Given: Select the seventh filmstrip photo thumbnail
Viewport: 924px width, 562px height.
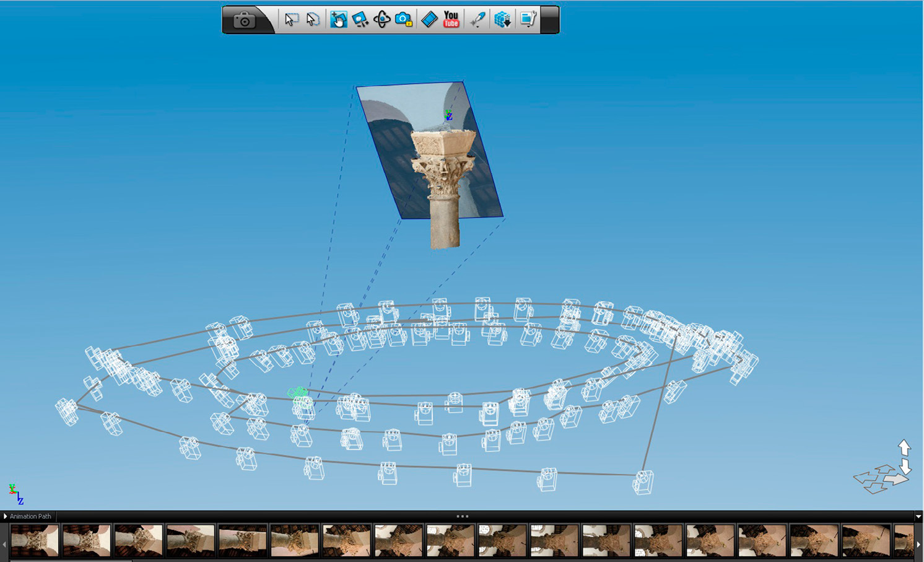Looking at the screenshot, I should 347,540.
